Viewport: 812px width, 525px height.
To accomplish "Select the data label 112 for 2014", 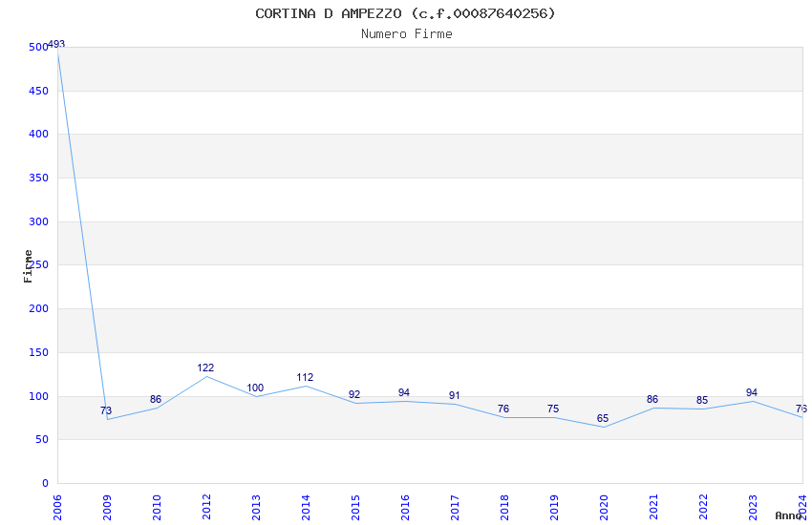I will pos(305,378).
